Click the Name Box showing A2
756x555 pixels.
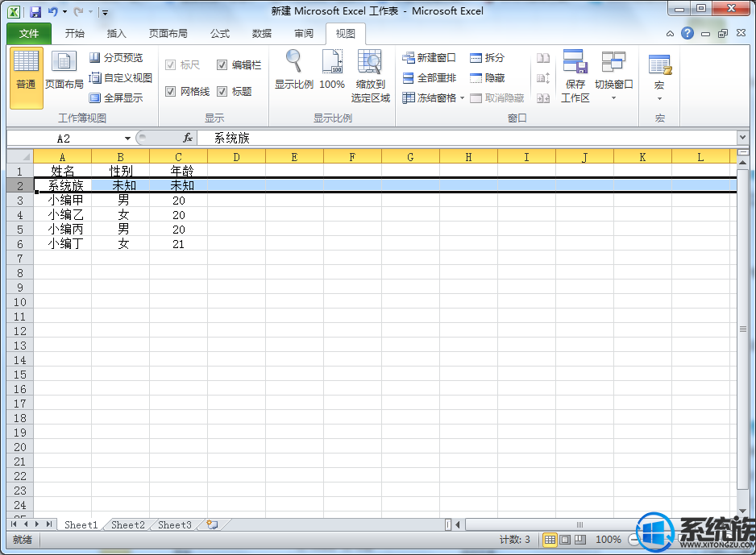[x=63, y=139]
